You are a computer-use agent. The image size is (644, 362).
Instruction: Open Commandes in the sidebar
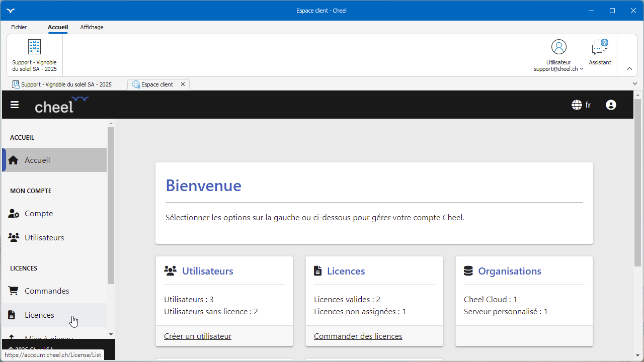point(54,291)
